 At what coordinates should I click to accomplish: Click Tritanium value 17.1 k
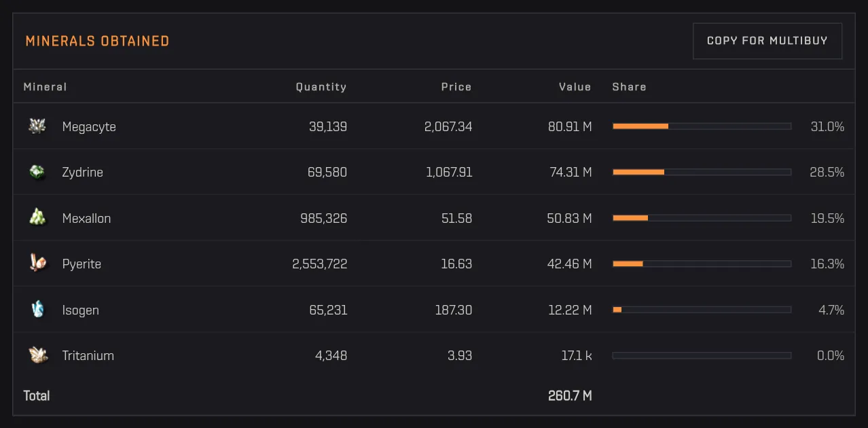[x=577, y=355]
